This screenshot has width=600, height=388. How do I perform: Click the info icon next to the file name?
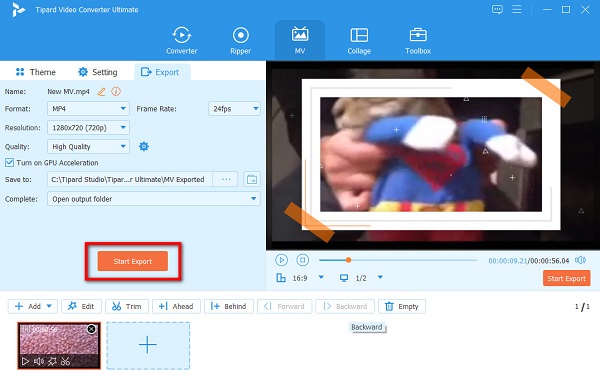(116, 91)
